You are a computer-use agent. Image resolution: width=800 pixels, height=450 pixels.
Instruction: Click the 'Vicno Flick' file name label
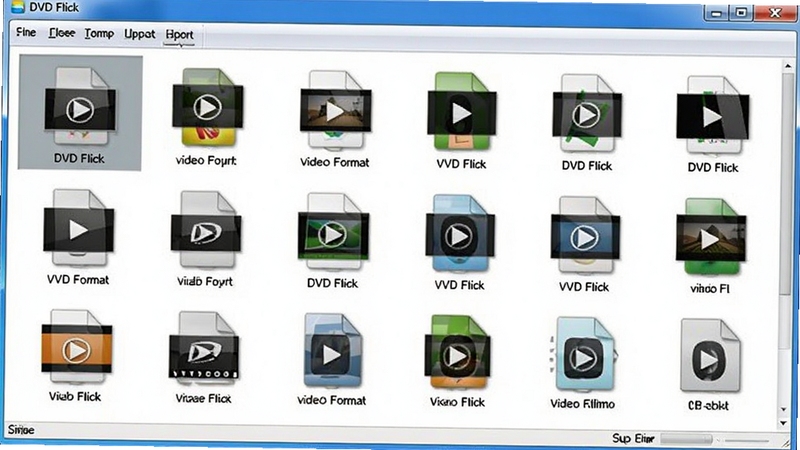[457, 402]
